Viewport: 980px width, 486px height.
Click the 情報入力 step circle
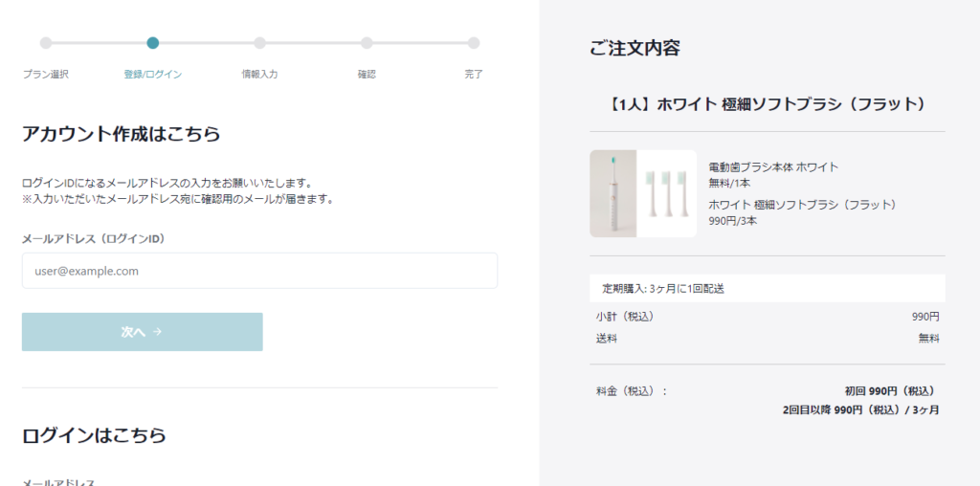pyautogui.click(x=259, y=43)
